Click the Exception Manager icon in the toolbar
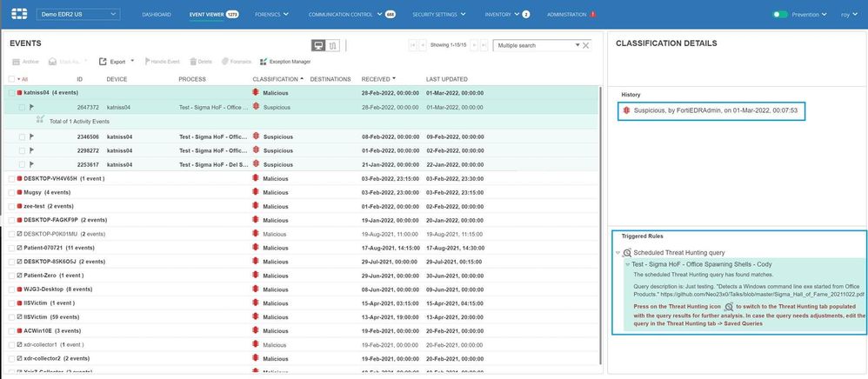The height and width of the screenshot is (379, 868). point(264,62)
